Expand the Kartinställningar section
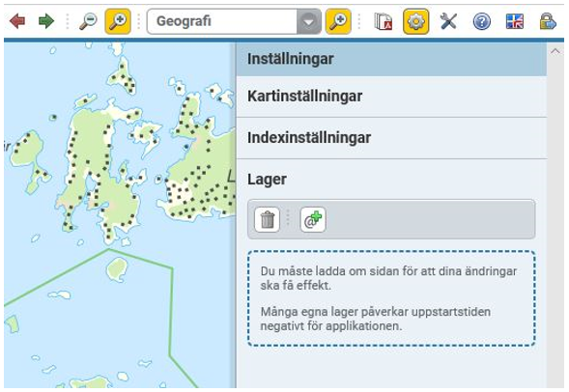 391,97
